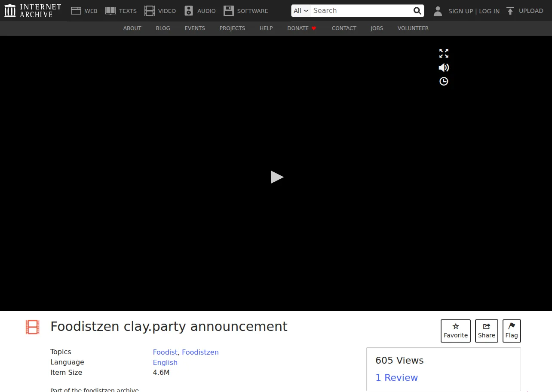Open the Audio speaker icon
This screenshot has width=552, height=392.
[189, 11]
